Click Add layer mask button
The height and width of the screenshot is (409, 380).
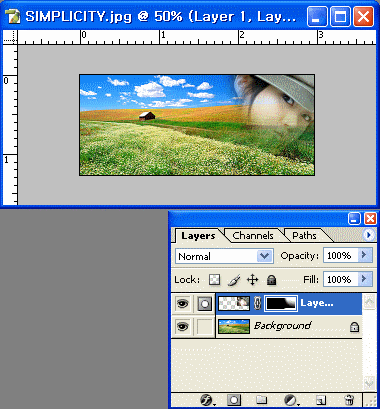pyautogui.click(x=234, y=400)
